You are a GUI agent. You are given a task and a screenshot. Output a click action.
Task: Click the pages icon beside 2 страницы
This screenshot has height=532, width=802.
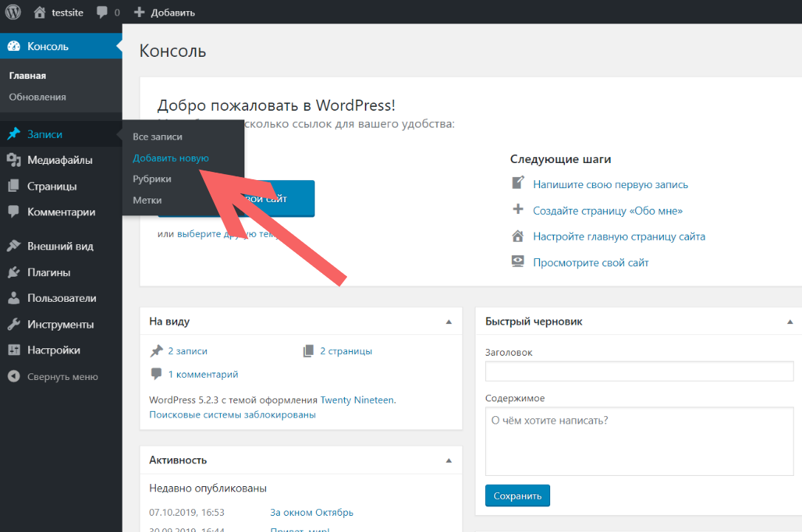click(309, 351)
